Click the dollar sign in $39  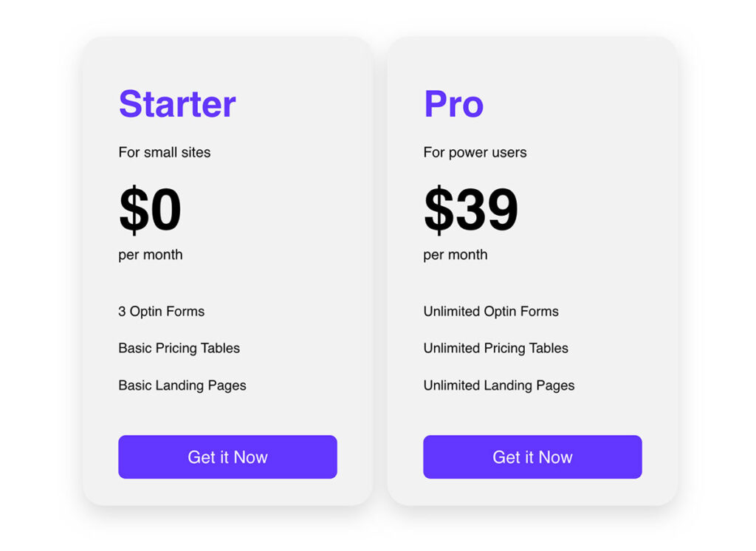pos(439,210)
